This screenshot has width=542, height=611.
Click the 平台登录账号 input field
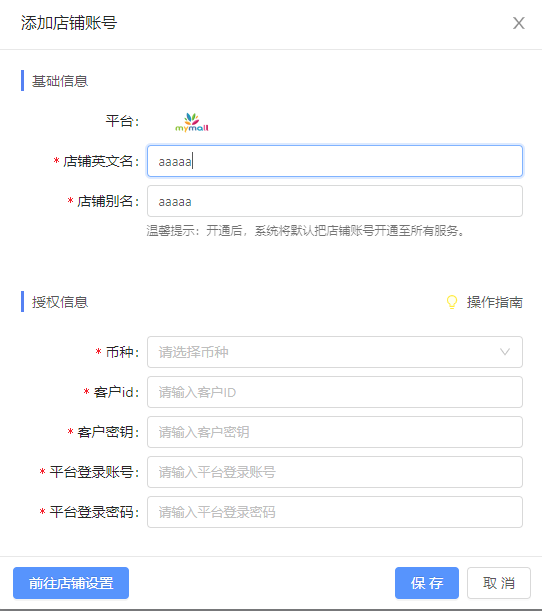[x=335, y=472]
